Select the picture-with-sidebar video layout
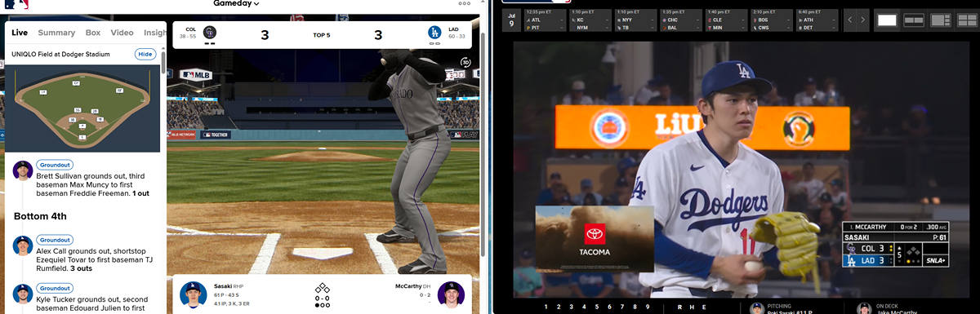This screenshot has width=980, height=314. 940,20
